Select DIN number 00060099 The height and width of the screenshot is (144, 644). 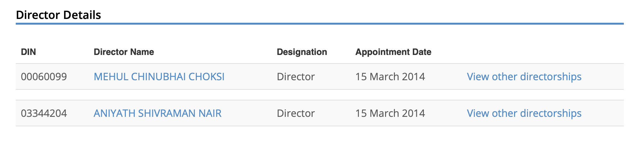[44, 77]
